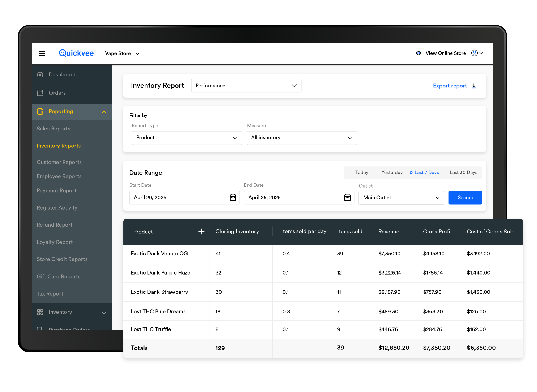537x392 pixels.
Task: Expand the Report Type Product dropdown
Action: tap(187, 138)
